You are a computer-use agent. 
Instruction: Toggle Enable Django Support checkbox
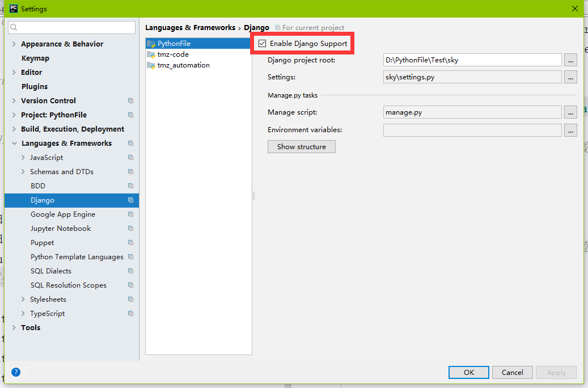pos(262,44)
